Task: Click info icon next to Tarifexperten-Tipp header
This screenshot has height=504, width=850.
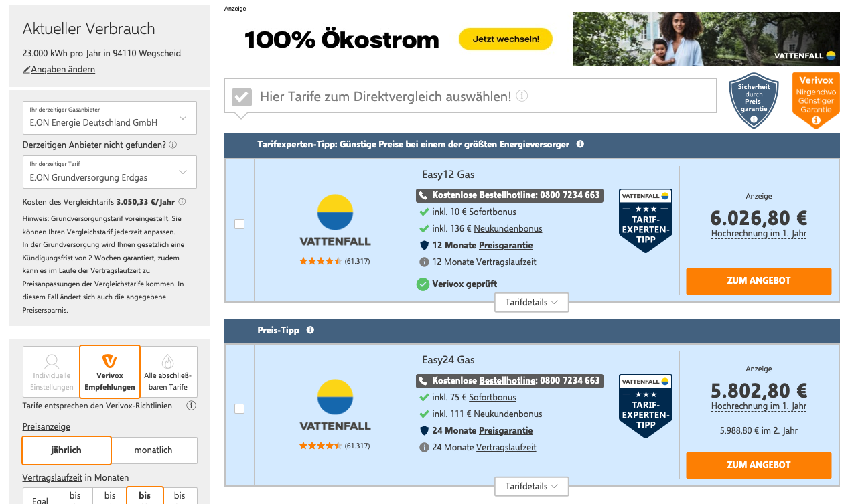Action: 580,144
